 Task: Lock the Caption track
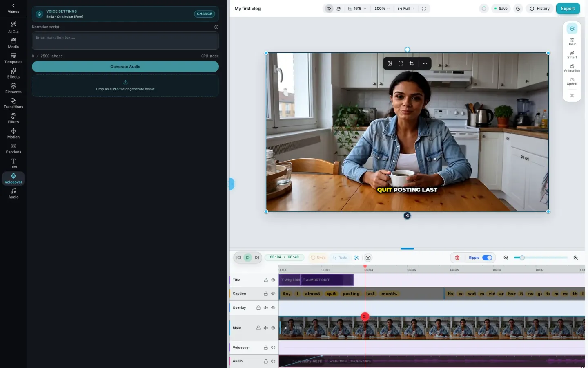[x=266, y=294]
